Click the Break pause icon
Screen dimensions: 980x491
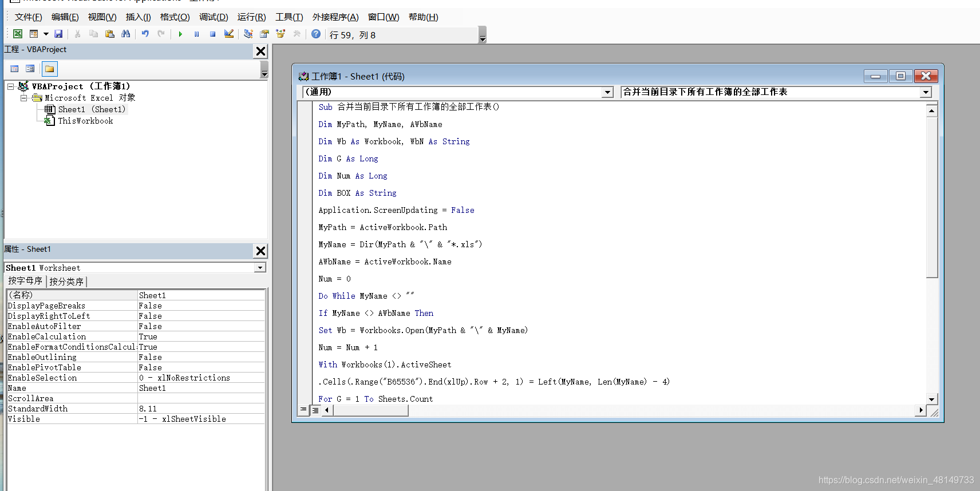196,34
